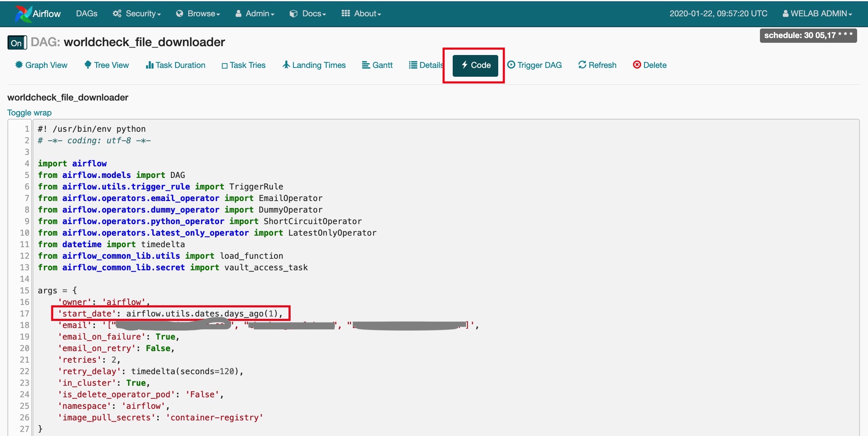Open Graph View

click(x=41, y=65)
